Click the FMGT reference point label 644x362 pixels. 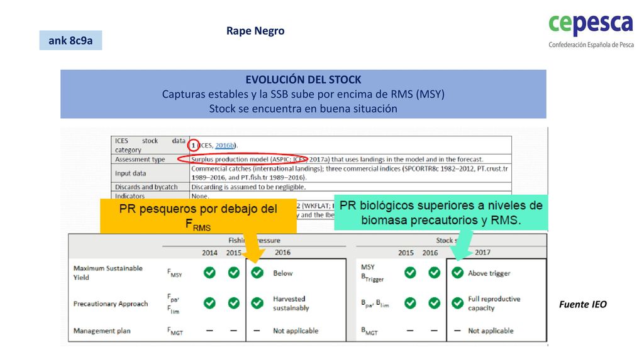click(175, 331)
